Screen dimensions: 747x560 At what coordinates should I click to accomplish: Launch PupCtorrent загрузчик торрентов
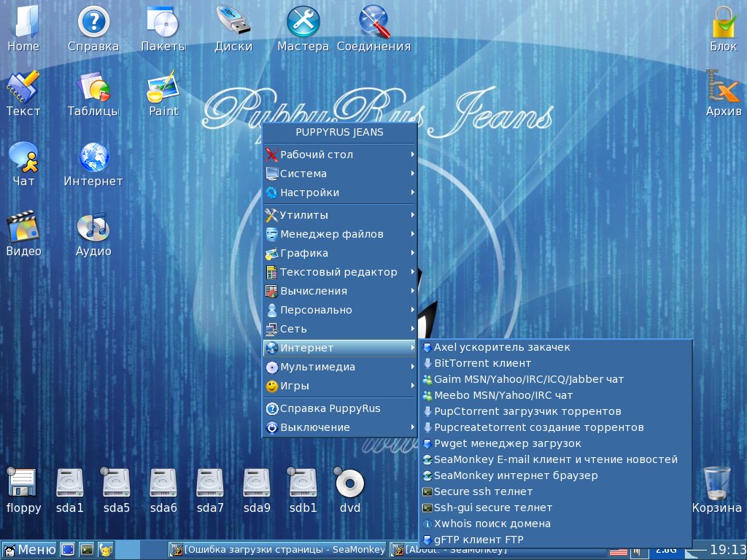click(555, 411)
